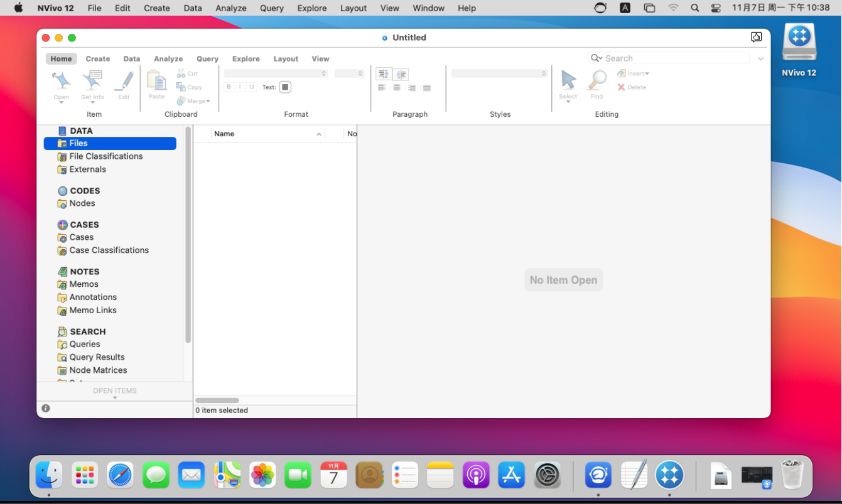Viewport: 842px width, 504px height.
Task: Click the sidebar vertical scrollbar
Action: 188,234
